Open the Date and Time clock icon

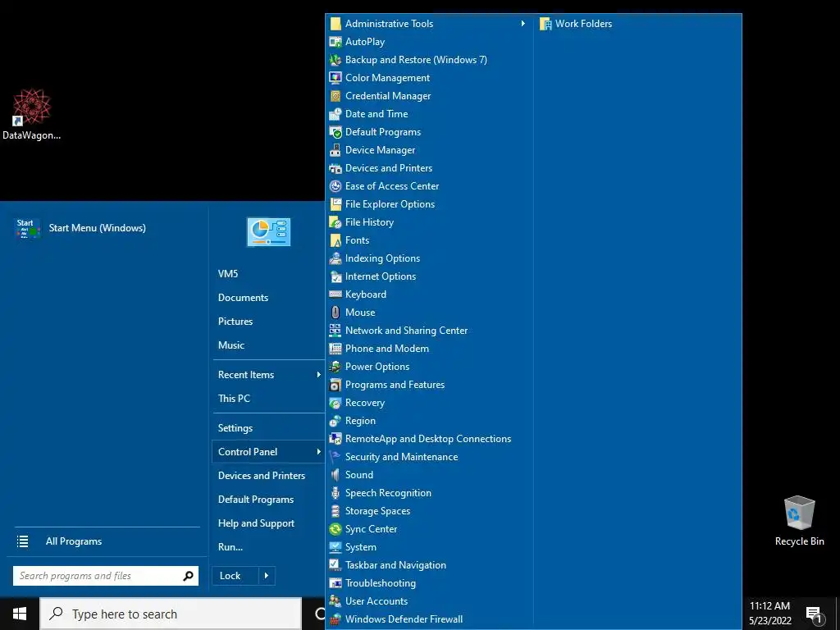336,114
